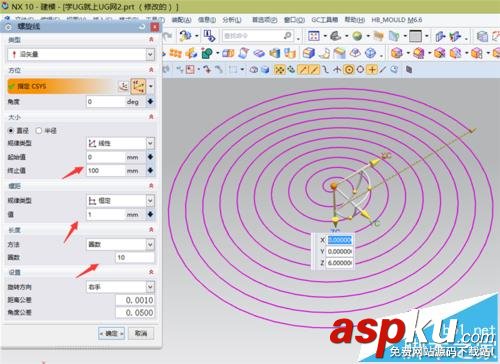Toggle the arc center snap icon
The height and width of the screenshot is (364, 500).
349,69
